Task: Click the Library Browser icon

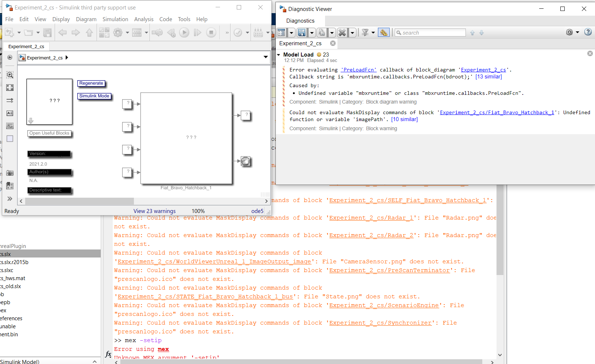Action: tap(104, 33)
